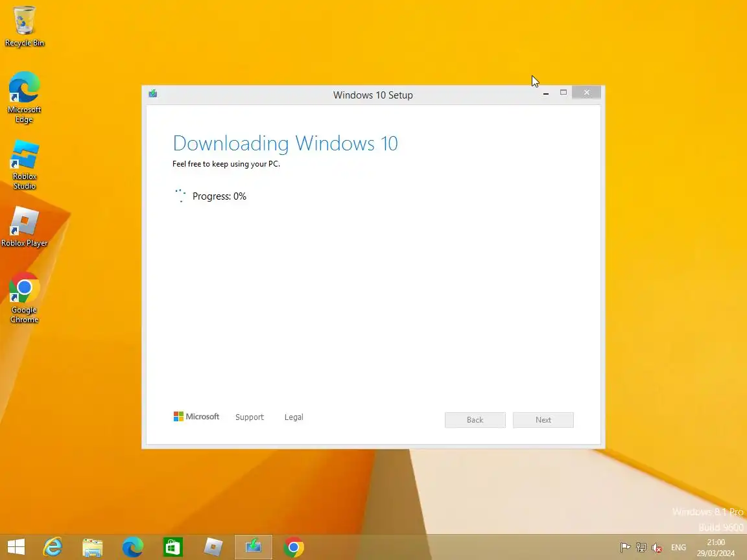Click the Microsoft logo in the setup window
747x560 pixels.
click(x=196, y=417)
